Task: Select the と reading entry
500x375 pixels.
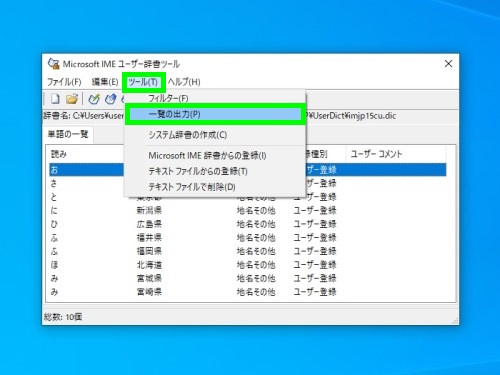Action: click(54, 197)
